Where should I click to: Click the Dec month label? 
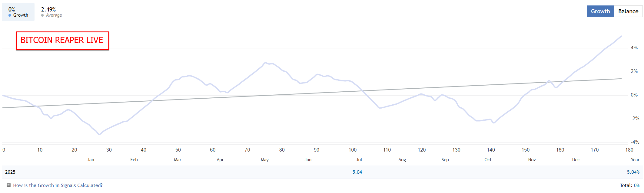click(x=576, y=160)
